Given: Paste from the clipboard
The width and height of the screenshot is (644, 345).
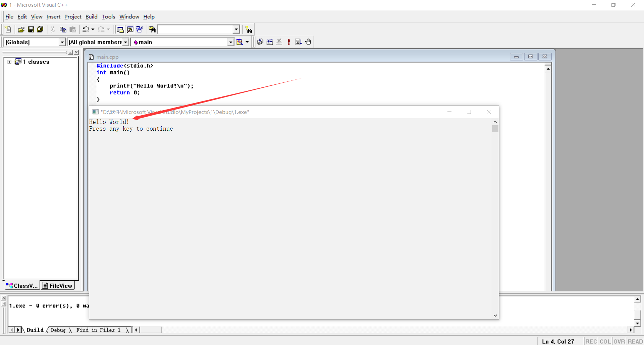Looking at the screenshot, I should click(x=73, y=29).
